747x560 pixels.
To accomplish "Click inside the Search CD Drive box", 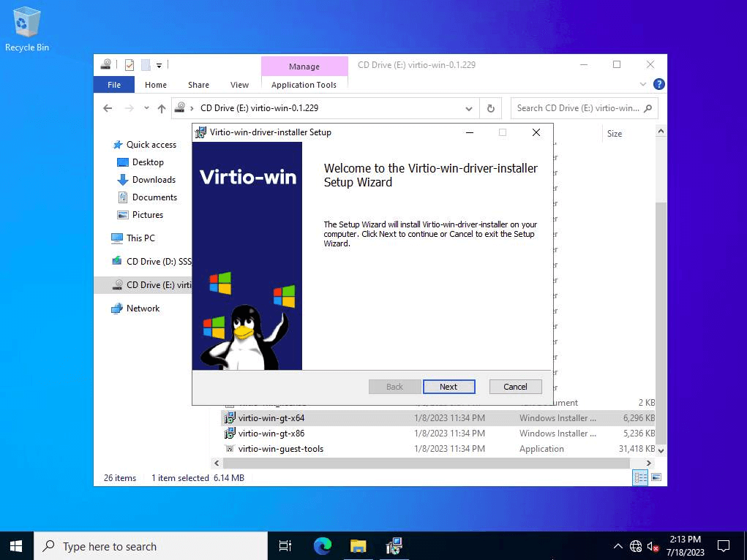I will (x=578, y=107).
